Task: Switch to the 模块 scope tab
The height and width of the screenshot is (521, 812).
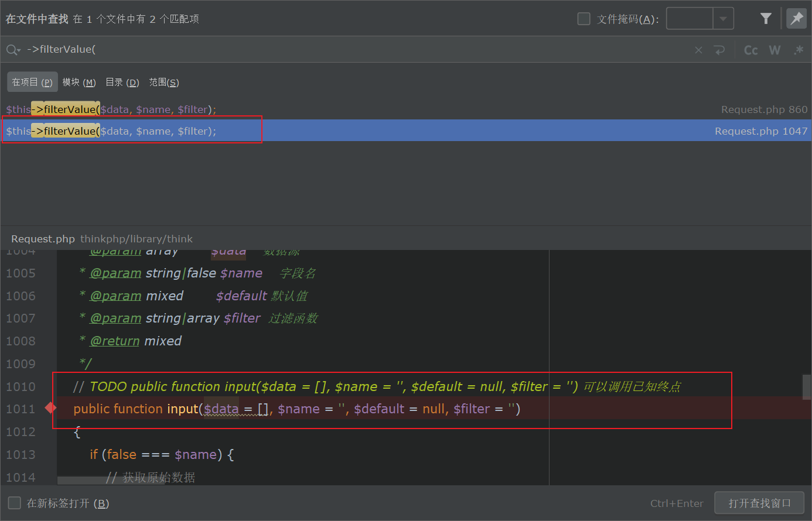Action: coord(79,83)
